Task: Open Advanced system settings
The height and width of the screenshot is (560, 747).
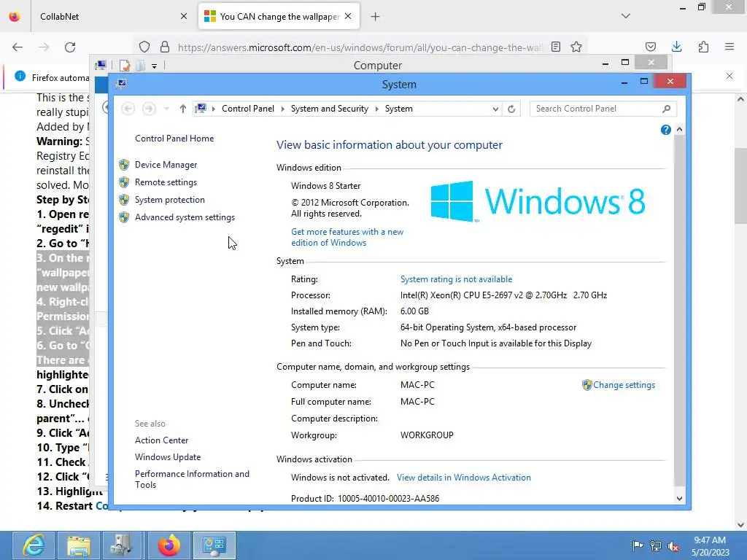Action: 185,217
